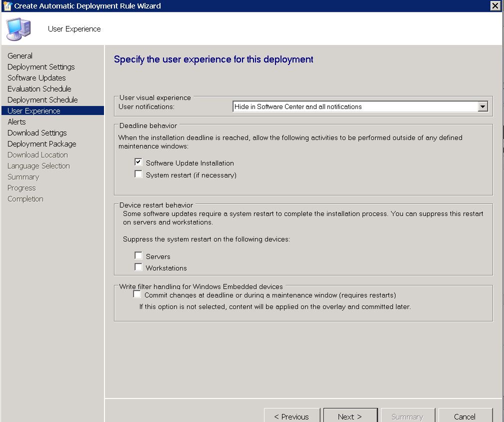Screen dimensions: 504x422
Task: Click the 'Summary' sidebar entry
Action: coord(23,177)
